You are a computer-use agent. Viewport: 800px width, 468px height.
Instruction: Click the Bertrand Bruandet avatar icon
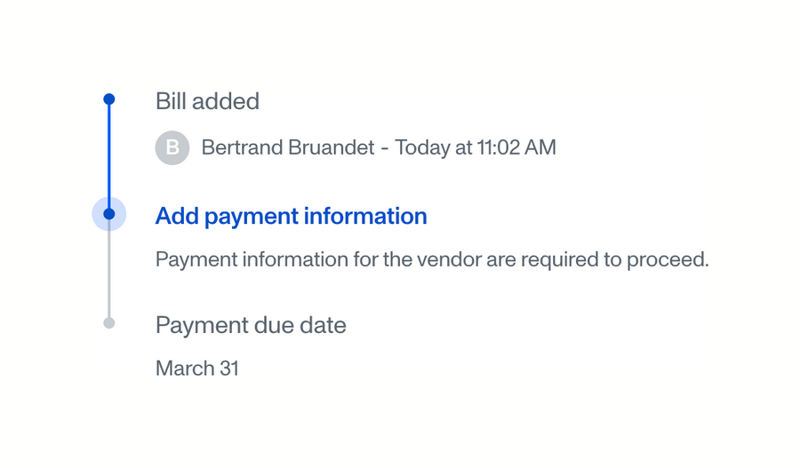click(172, 148)
